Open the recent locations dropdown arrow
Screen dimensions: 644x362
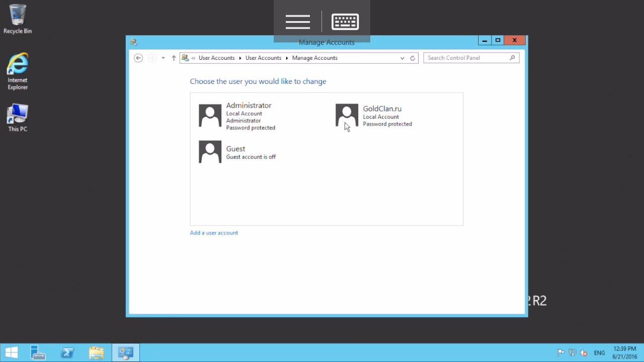coord(163,58)
